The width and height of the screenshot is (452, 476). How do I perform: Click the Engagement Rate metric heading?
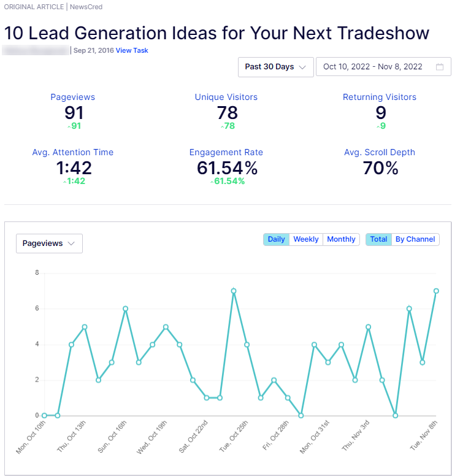click(226, 152)
